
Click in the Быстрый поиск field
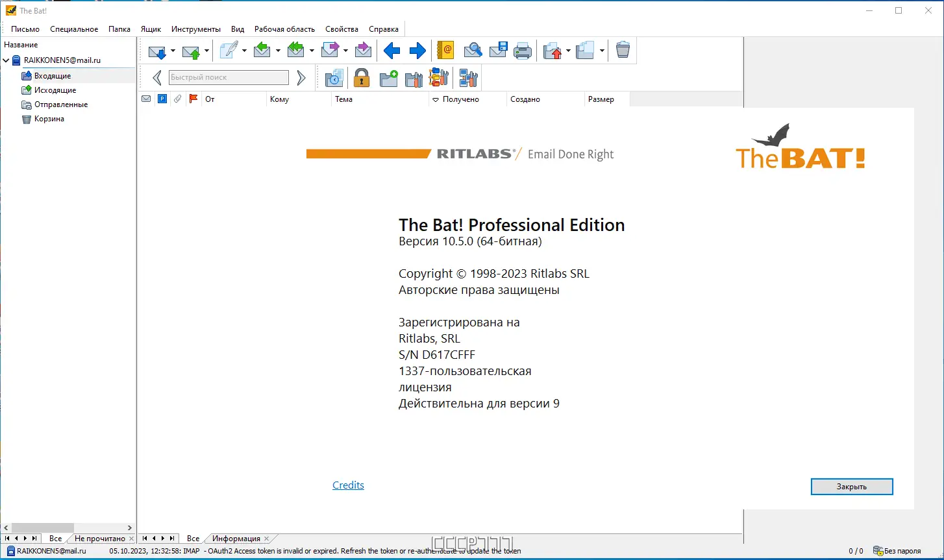229,78
